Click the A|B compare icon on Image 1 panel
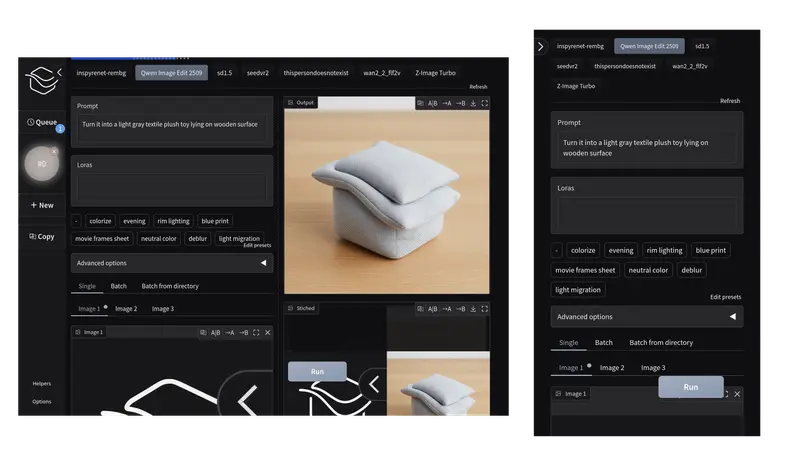 (216, 333)
